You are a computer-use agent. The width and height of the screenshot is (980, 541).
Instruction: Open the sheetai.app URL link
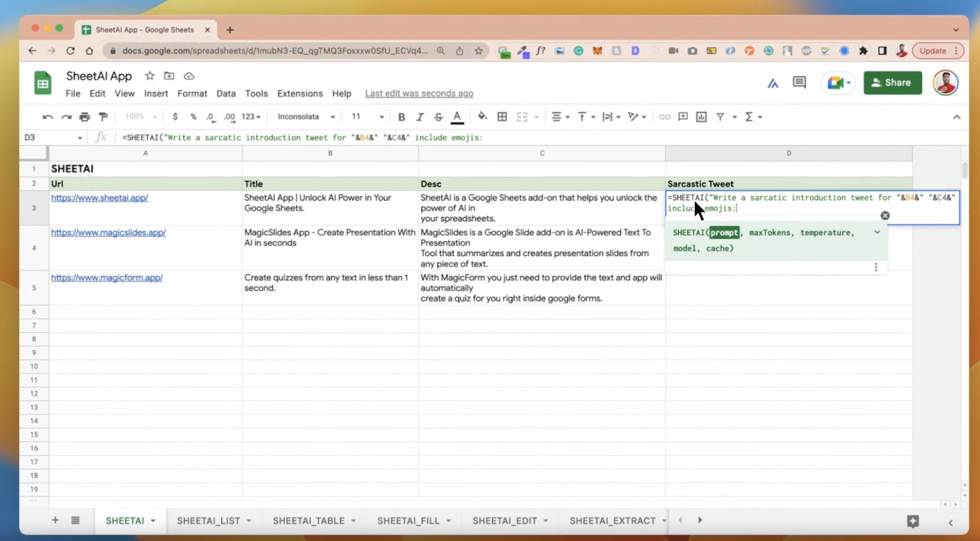(100, 198)
